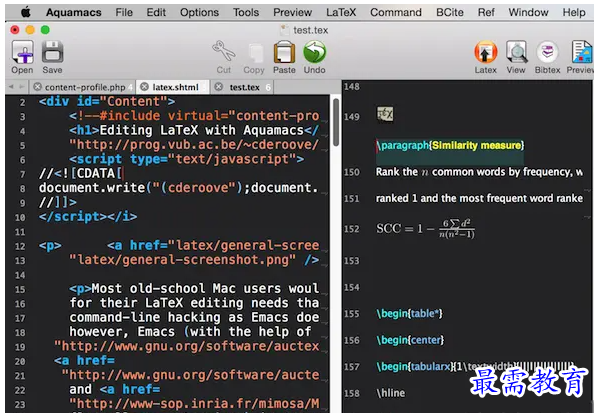Open the Command menu

(x=396, y=13)
